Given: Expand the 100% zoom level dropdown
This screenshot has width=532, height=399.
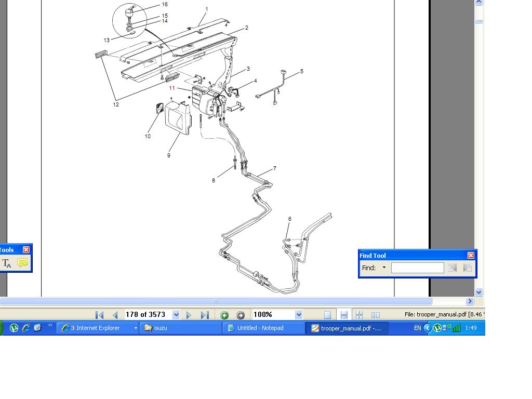Looking at the screenshot, I should tap(299, 315).
